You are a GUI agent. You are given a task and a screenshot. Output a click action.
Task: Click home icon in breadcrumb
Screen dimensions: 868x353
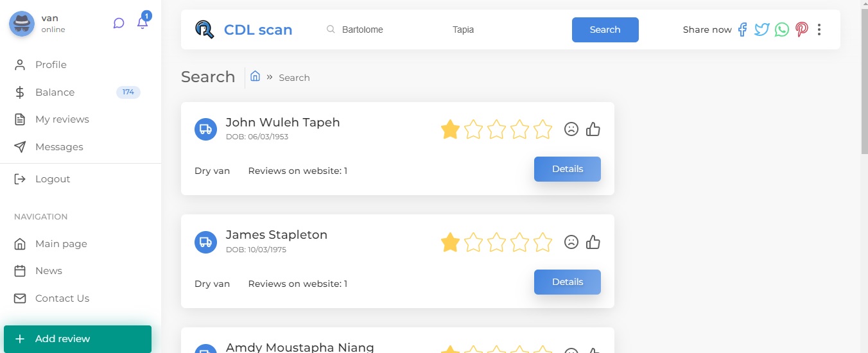(x=255, y=76)
